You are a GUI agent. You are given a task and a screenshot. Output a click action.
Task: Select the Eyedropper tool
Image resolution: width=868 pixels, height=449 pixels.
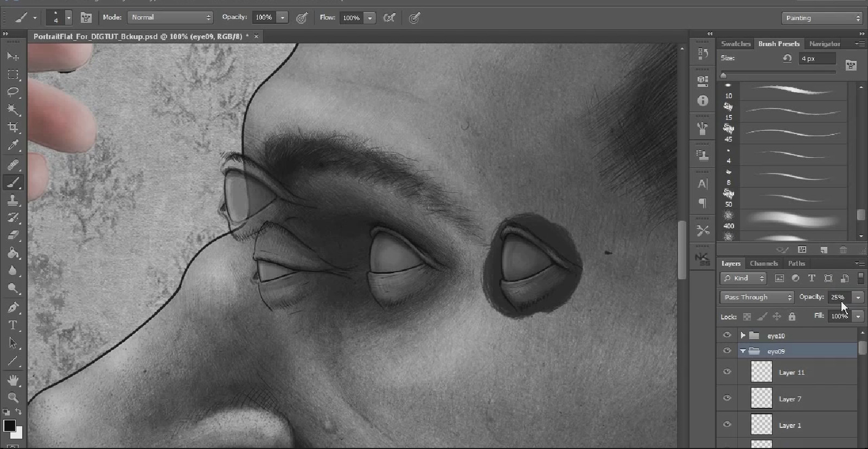[13, 145]
